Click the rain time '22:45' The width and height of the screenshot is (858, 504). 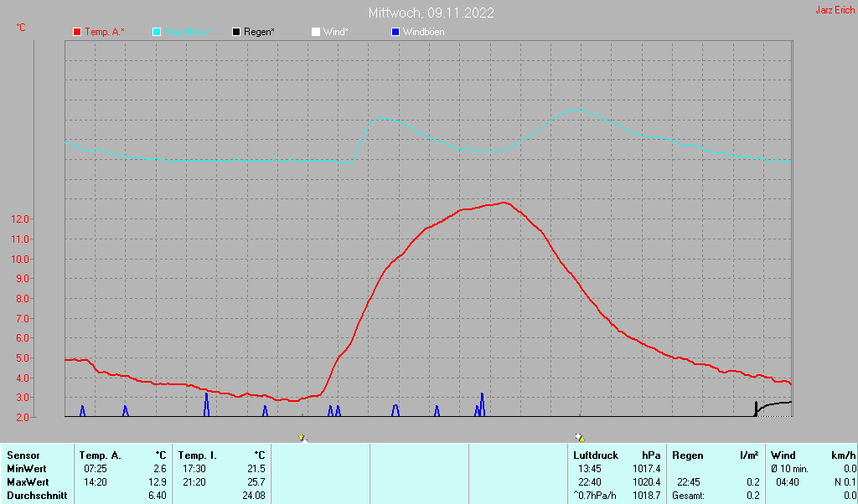point(689,483)
